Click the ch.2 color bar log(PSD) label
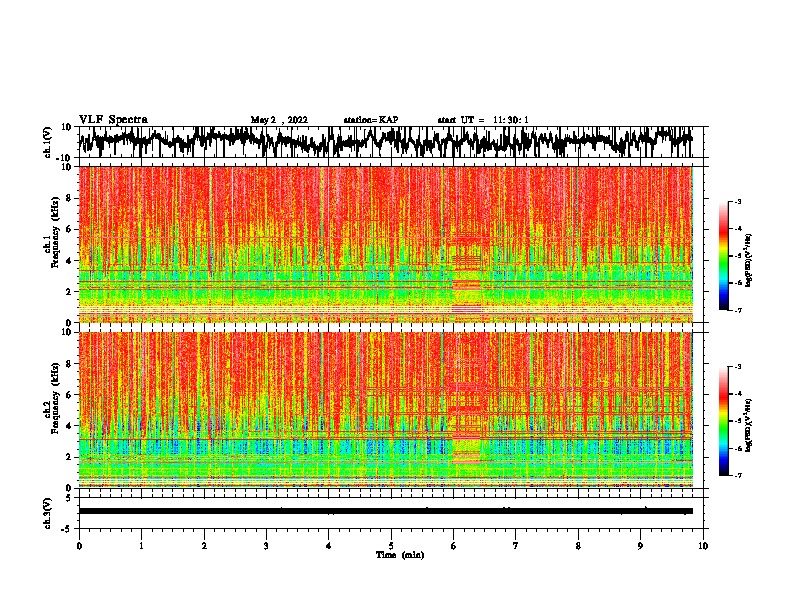This screenshot has height=612, width=792. [749, 425]
